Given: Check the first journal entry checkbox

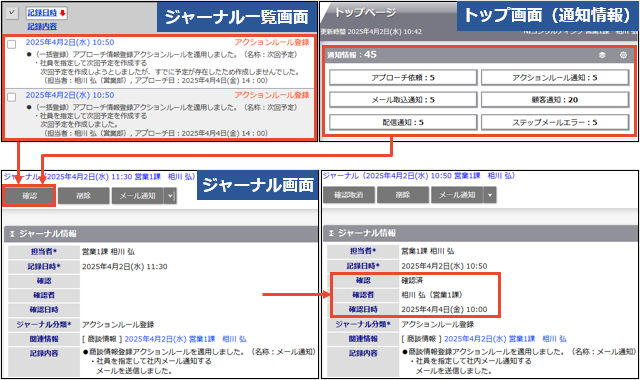Looking at the screenshot, I should pos(12,44).
